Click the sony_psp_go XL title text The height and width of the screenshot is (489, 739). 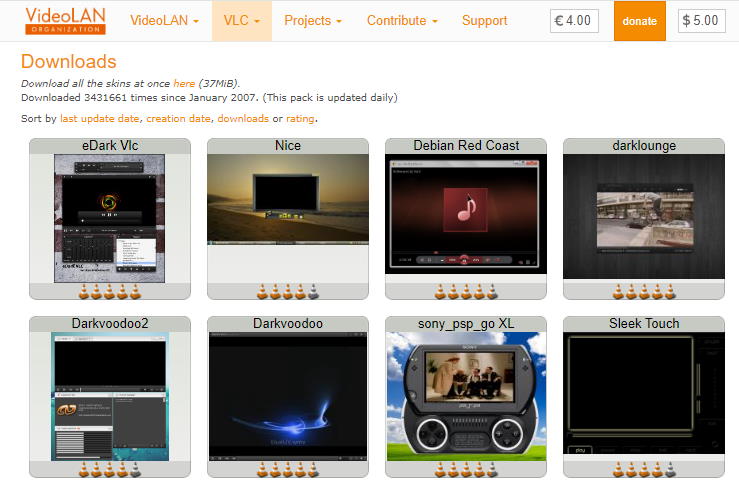coord(466,324)
